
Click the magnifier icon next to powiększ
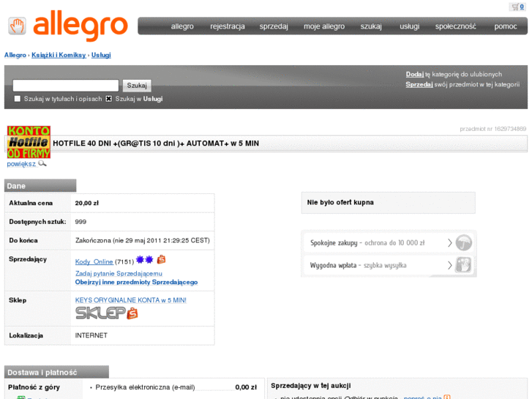(x=42, y=163)
